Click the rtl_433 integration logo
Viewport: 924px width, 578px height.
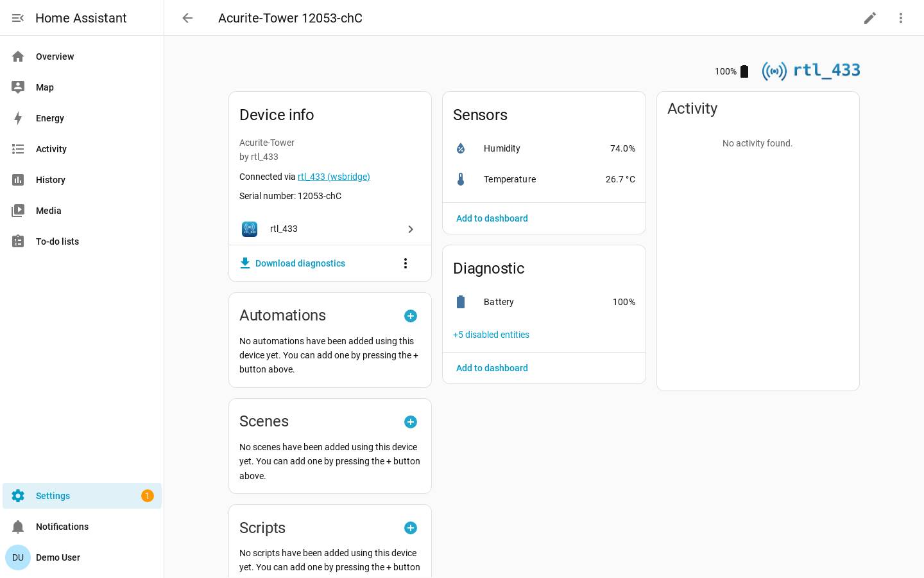[811, 71]
